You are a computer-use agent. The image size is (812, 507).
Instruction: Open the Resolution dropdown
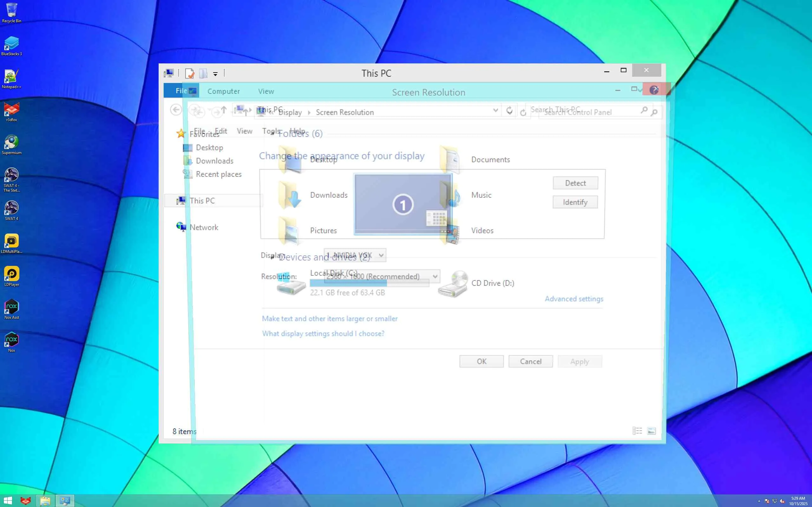click(x=382, y=276)
